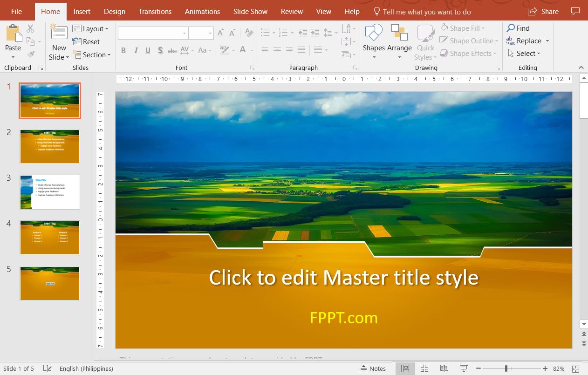Click the Bullets list icon
Image resolution: width=588 pixels, height=375 pixels.
click(x=265, y=33)
